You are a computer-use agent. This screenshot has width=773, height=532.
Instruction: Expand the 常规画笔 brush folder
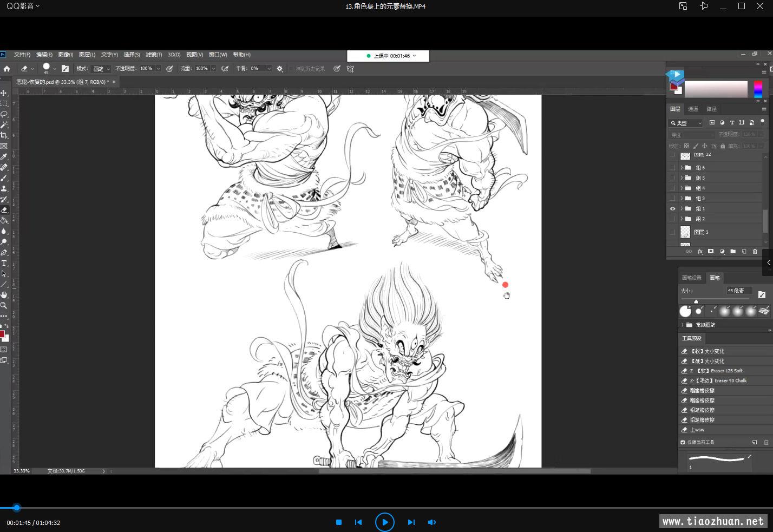[x=682, y=325]
